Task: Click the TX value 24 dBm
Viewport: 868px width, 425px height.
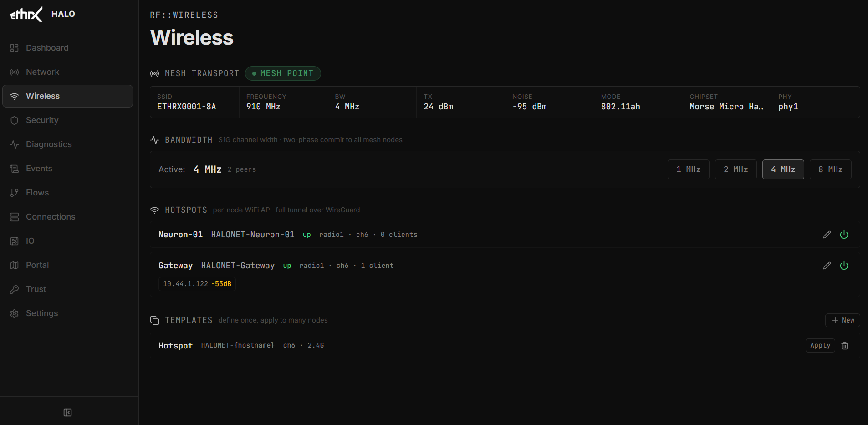Action: pos(438,107)
